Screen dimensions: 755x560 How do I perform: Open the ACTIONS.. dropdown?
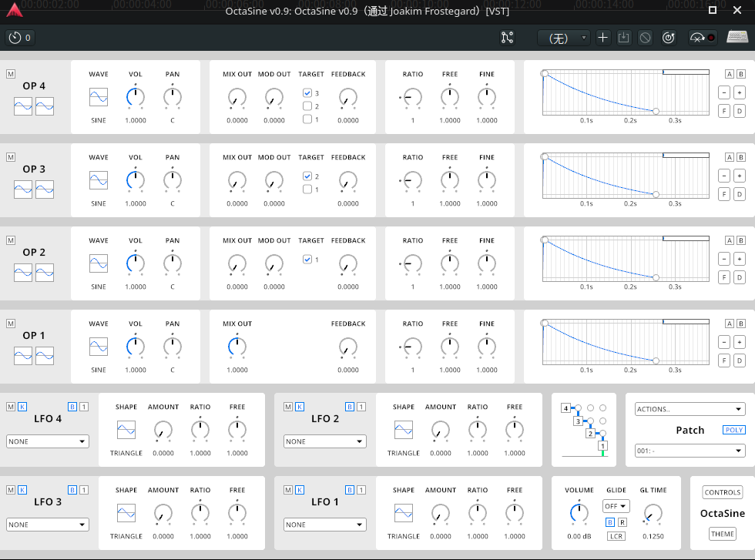tap(690, 409)
